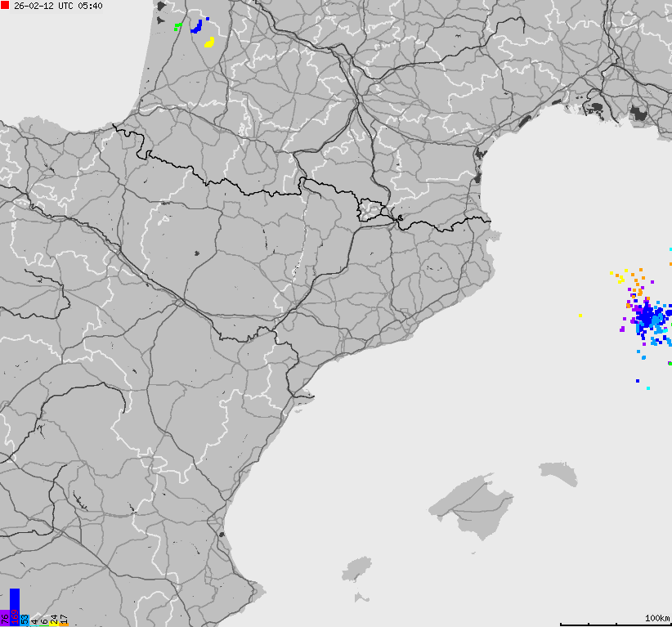Select the orange legend bar labeled 17
Screen dimensions: 672x627
coord(65,624)
